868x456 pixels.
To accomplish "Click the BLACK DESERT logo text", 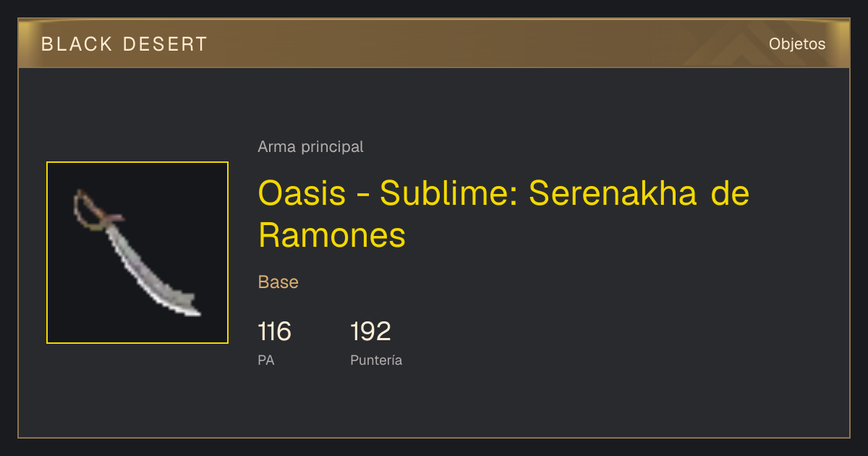I will tap(124, 44).
